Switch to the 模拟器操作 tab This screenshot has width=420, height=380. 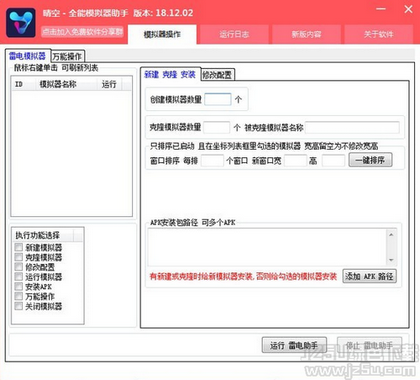162,34
